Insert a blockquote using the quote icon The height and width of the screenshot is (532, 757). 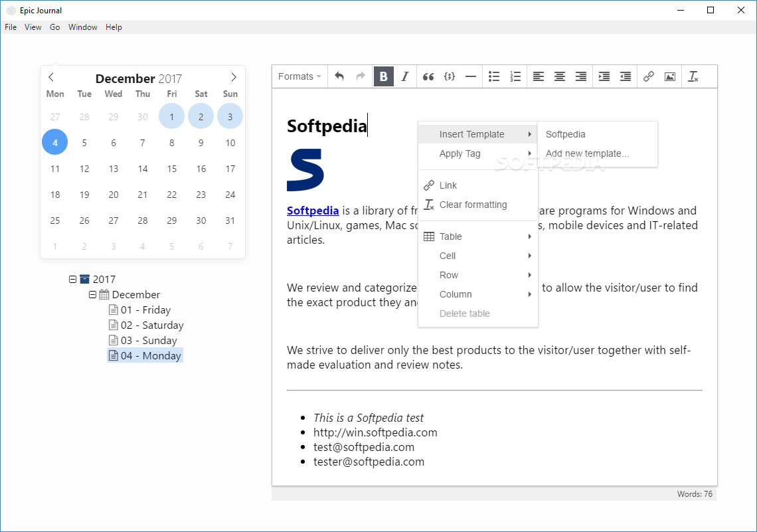coord(428,76)
